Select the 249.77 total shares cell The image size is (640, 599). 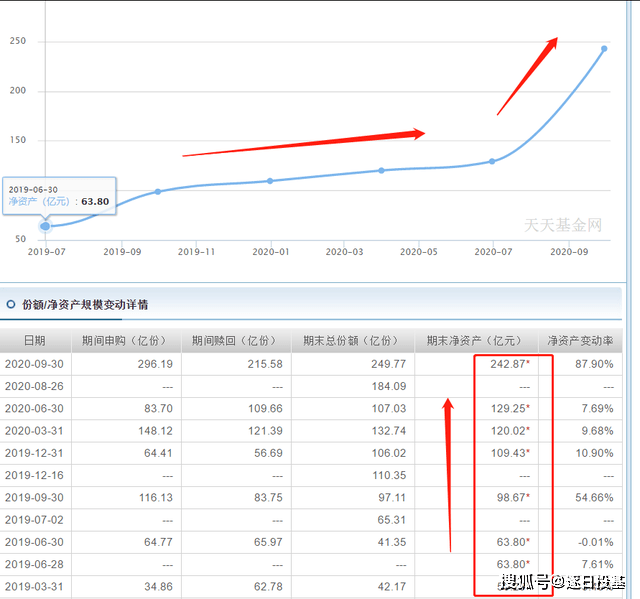pos(387,364)
